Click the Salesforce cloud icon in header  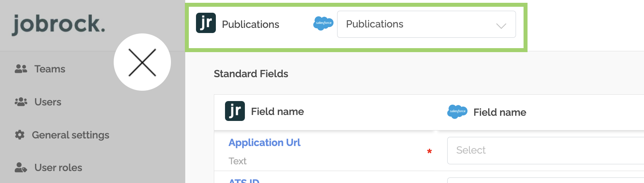[x=324, y=23]
